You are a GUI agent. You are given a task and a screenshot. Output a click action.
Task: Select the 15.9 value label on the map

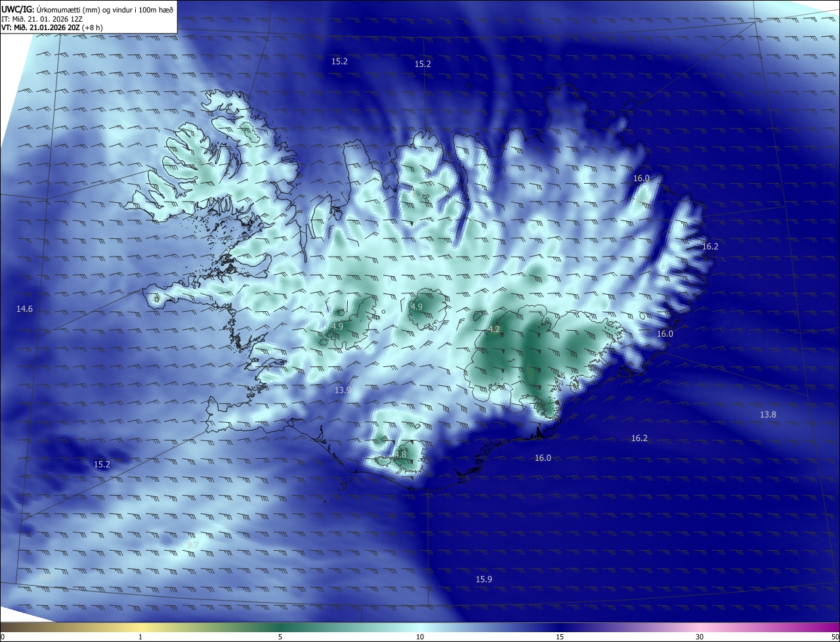tap(484, 579)
